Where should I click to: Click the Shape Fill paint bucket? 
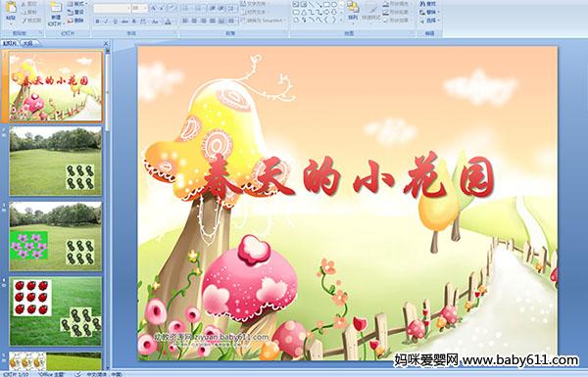click(386, 4)
